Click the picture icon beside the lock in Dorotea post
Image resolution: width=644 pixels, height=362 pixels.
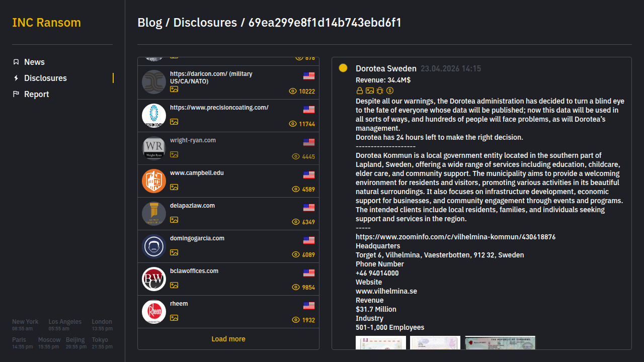point(370,90)
